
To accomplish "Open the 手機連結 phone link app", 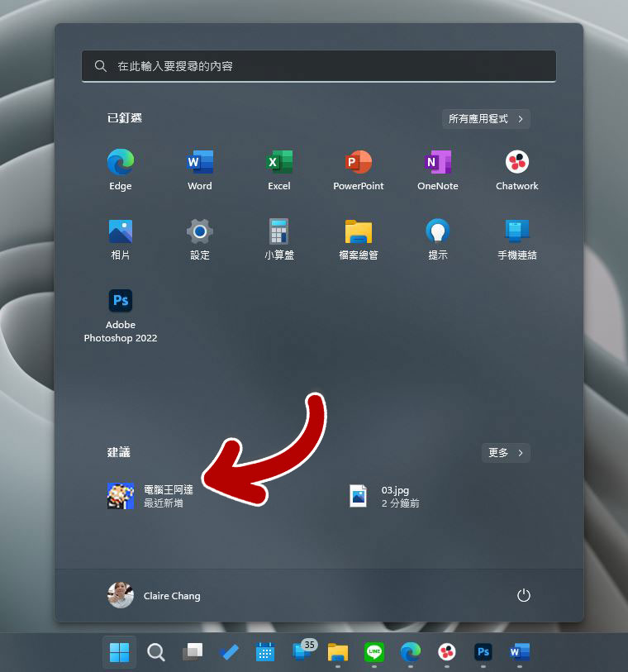I will coord(517,239).
